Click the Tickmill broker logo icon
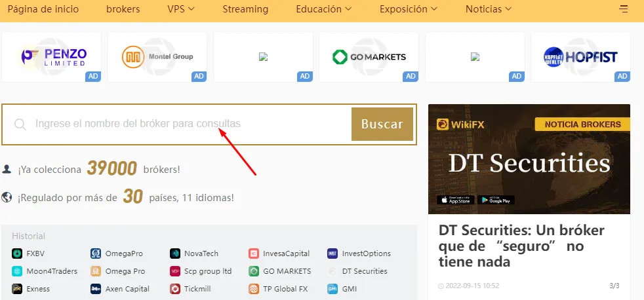The height and width of the screenshot is (300, 644). coord(175,289)
